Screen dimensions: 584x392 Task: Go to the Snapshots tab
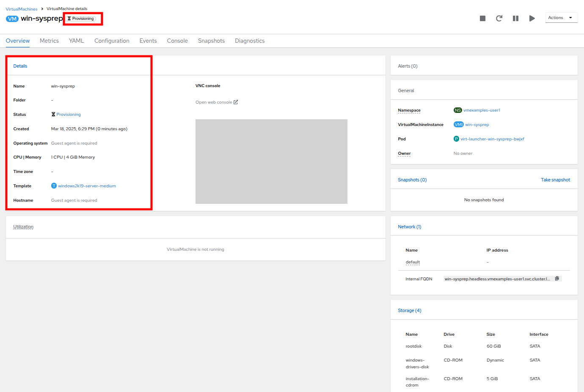(211, 41)
